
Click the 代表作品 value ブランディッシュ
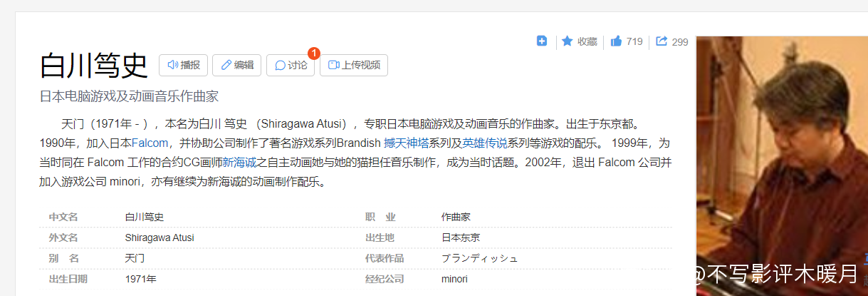click(479, 257)
